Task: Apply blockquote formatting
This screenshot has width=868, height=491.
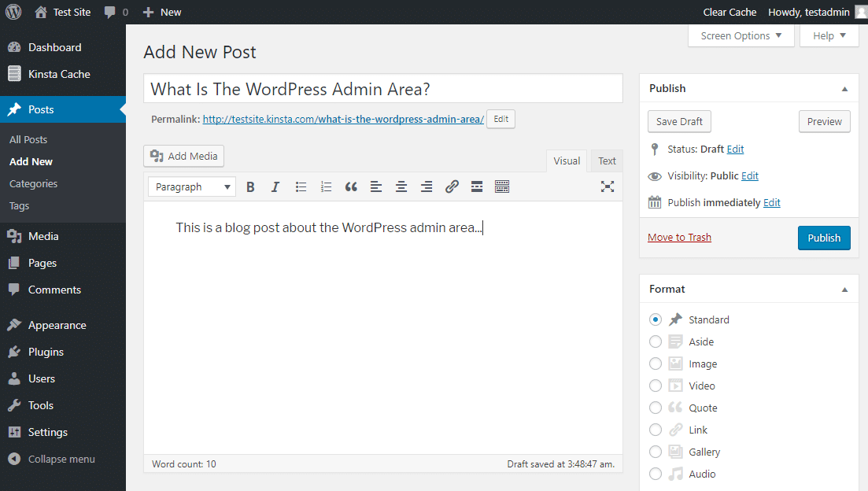Action: (x=351, y=186)
